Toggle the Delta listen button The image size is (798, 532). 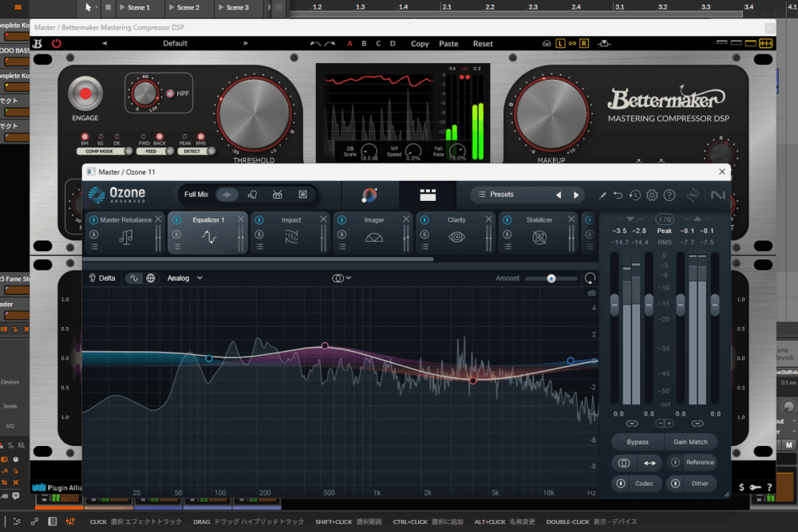point(102,278)
